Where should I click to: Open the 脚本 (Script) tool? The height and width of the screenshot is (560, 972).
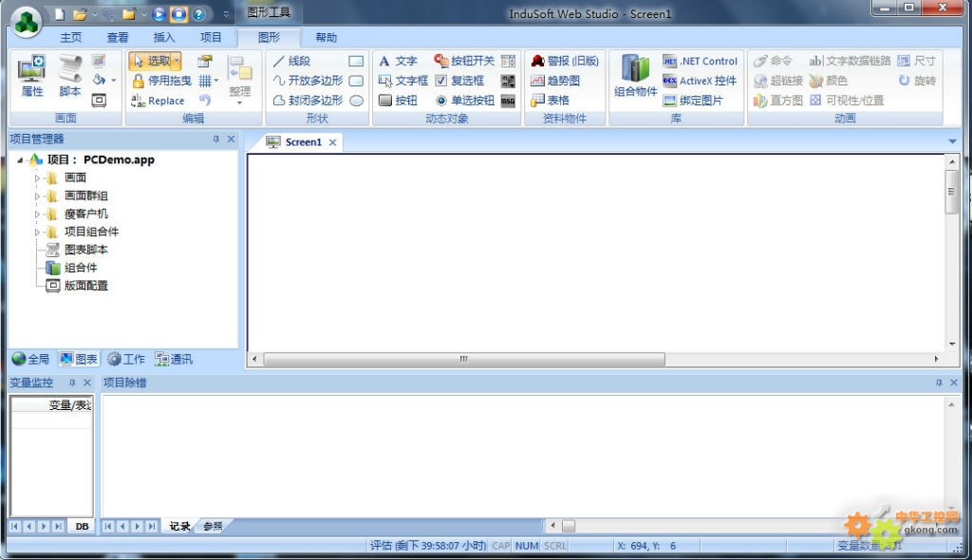[70, 76]
